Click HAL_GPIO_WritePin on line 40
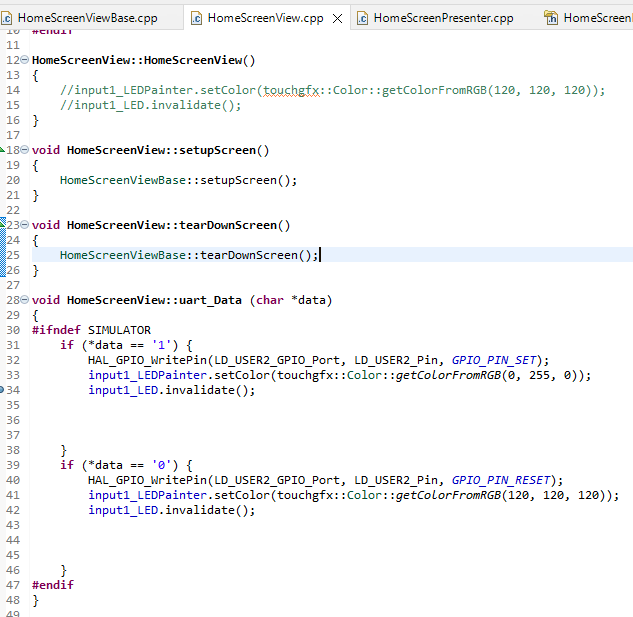633x617 pixels. coord(147,480)
